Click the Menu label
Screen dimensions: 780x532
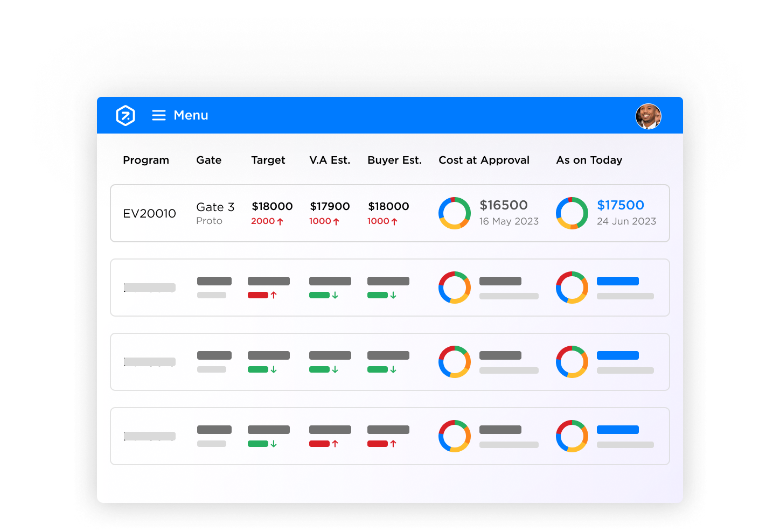point(191,115)
